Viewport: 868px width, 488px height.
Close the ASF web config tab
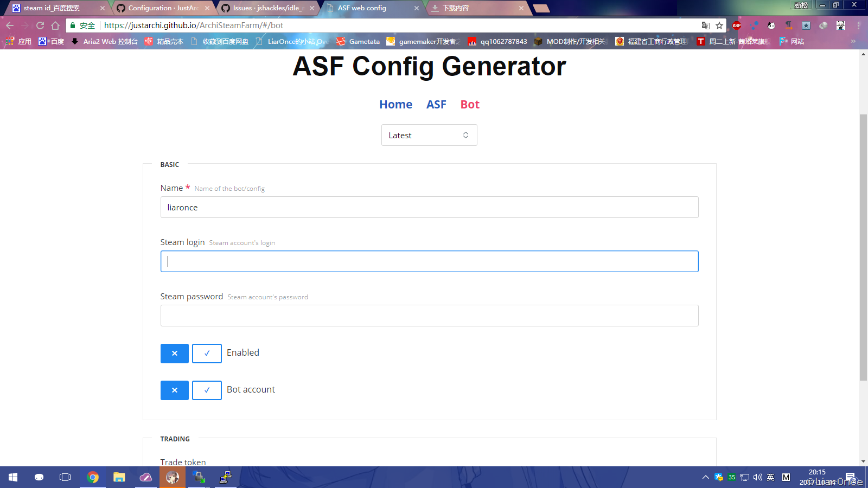(x=417, y=8)
